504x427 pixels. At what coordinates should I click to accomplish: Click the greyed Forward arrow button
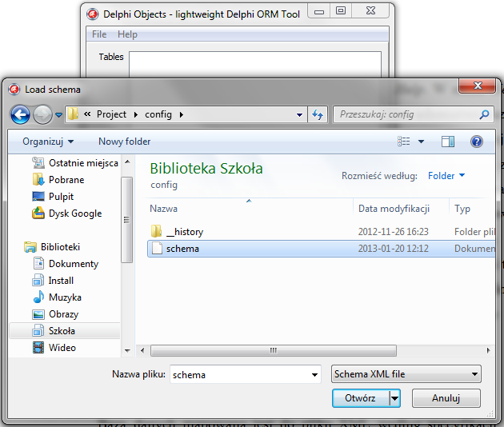(42, 114)
